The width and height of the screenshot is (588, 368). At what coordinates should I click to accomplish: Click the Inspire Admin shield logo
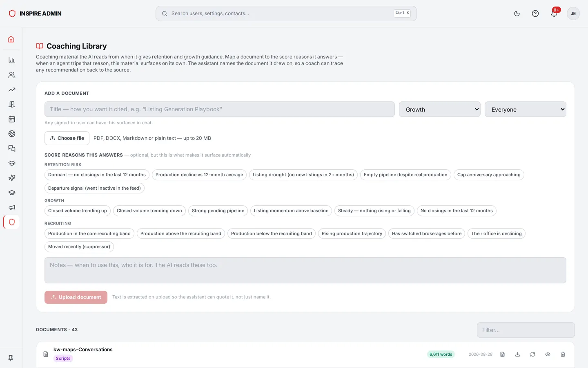point(12,13)
